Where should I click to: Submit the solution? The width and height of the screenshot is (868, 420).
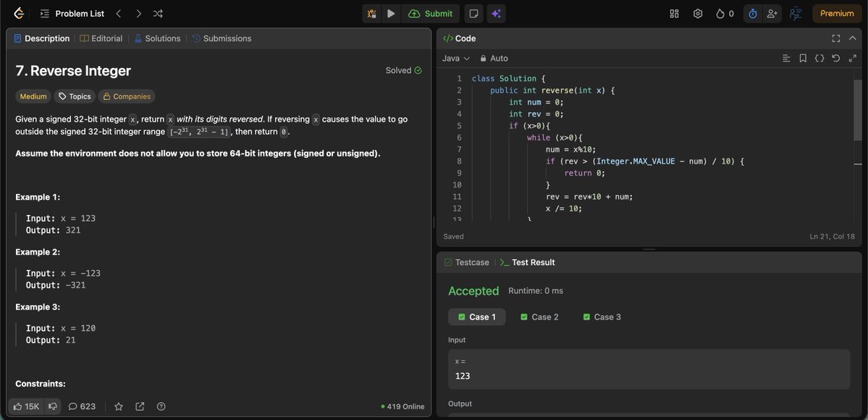431,14
